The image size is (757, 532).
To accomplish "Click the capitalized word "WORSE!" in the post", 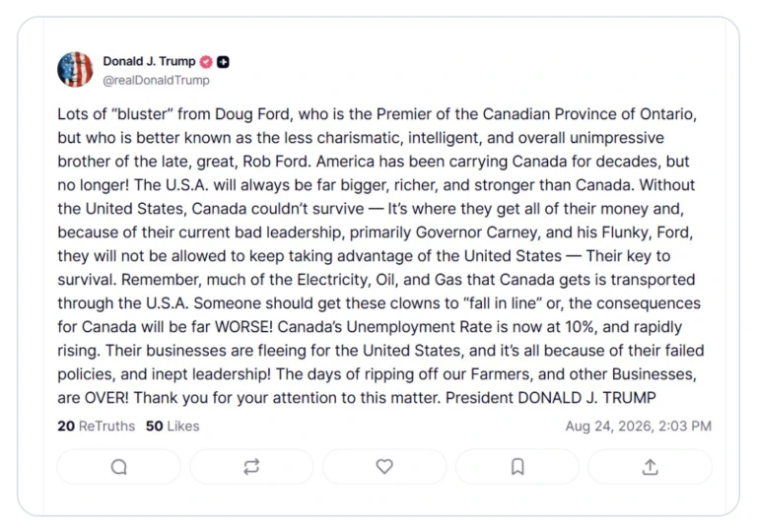I will [243, 327].
